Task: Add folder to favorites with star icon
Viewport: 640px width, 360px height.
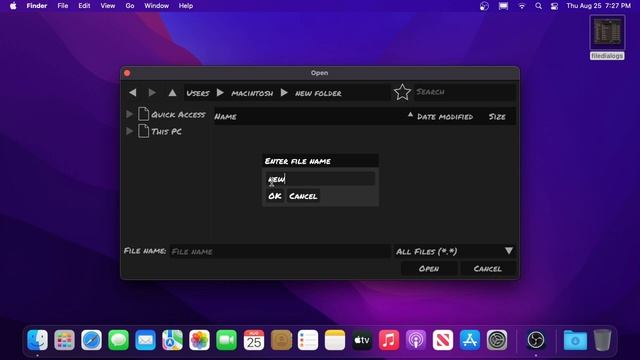Action: 402,92
